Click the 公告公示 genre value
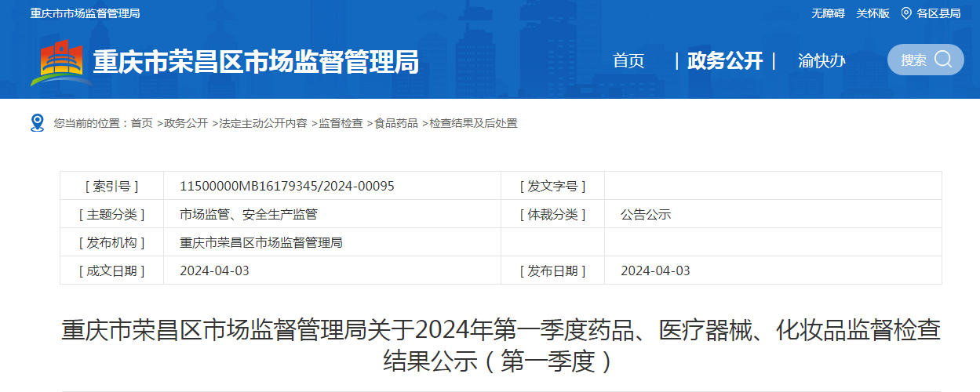This screenshot has height=392, width=980. pos(646,214)
